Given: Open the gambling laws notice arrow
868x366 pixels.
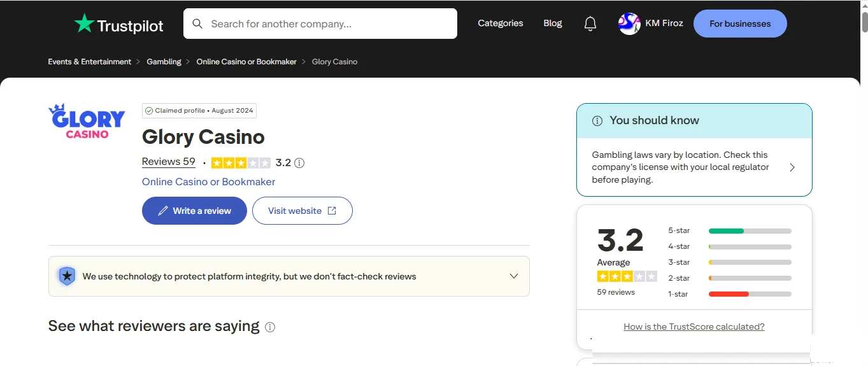Looking at the screenshot, I should [792, 167].
